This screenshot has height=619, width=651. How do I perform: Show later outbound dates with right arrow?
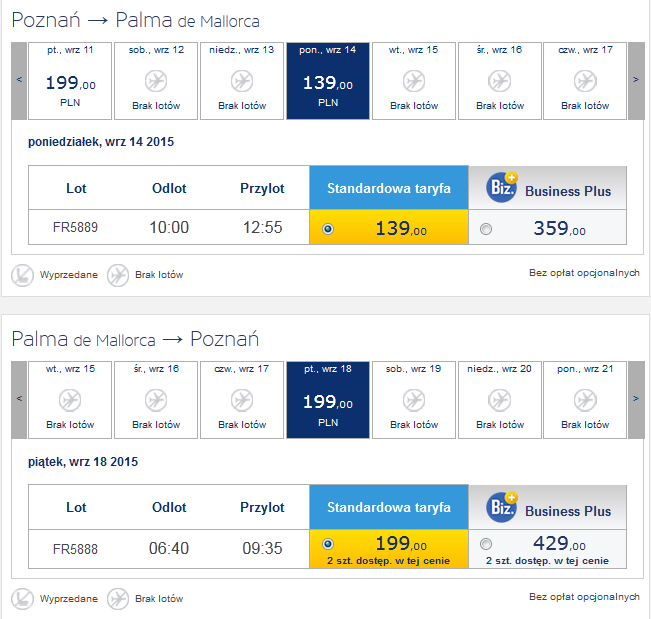[x=636, y=81]
